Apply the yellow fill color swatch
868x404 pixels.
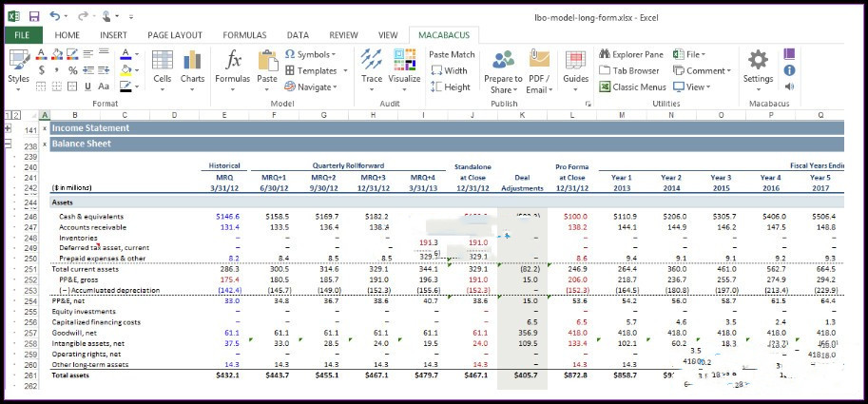tap(125, 70)
